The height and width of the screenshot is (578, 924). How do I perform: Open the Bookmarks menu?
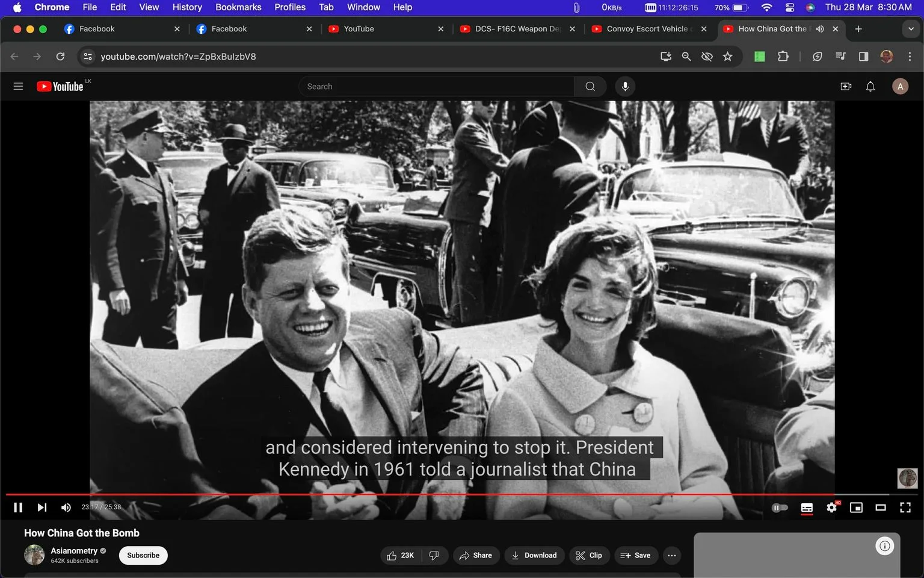238,7
